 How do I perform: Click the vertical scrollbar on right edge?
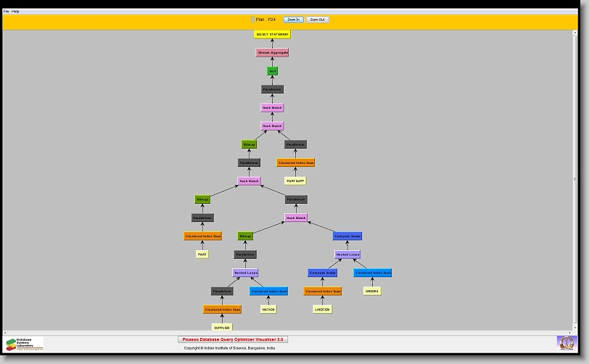click(574, 178)
